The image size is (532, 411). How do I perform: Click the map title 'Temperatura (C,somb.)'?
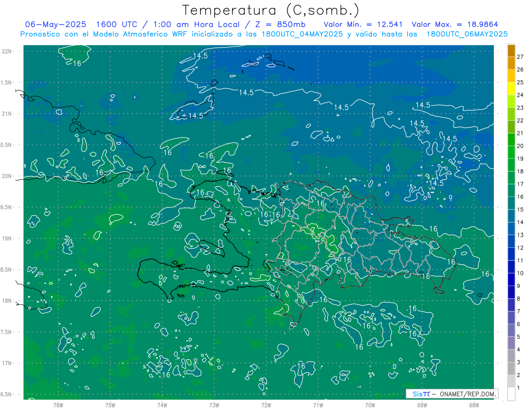click(x=270, y=10)
